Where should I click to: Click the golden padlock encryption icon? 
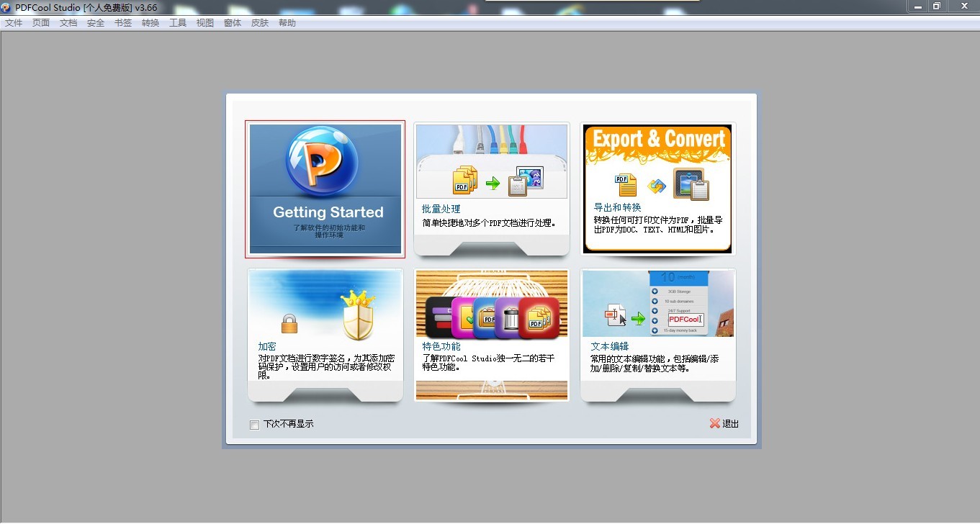[289, 324]
